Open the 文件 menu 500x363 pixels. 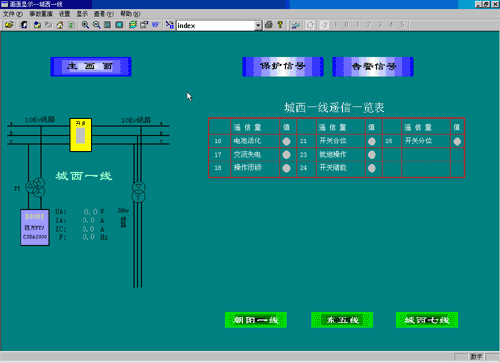point(12,14)
